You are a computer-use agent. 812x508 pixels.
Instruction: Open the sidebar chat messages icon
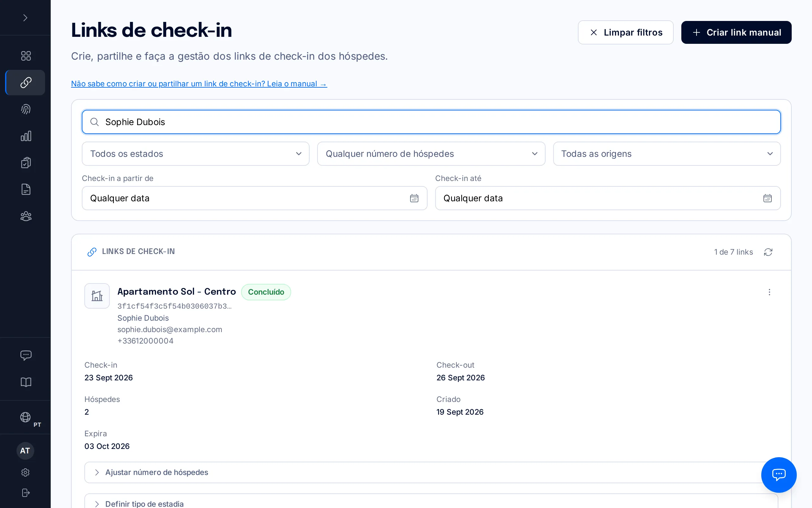point(26,355)
